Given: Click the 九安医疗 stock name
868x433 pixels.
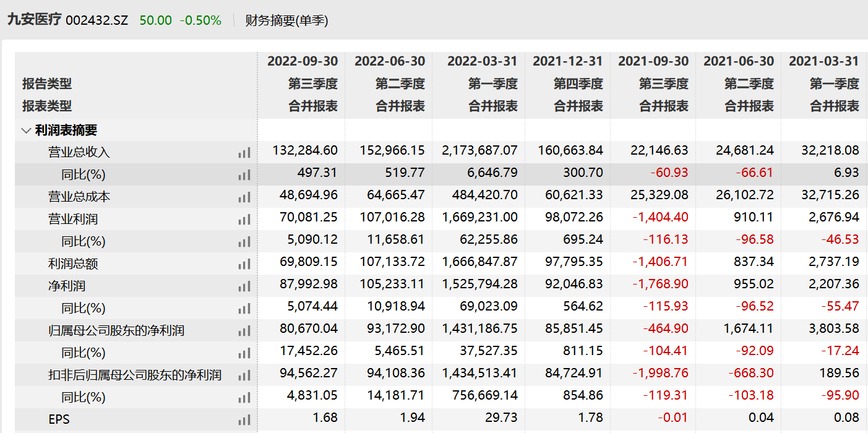Looking at the screenshot, I should (x=34, y=20).
